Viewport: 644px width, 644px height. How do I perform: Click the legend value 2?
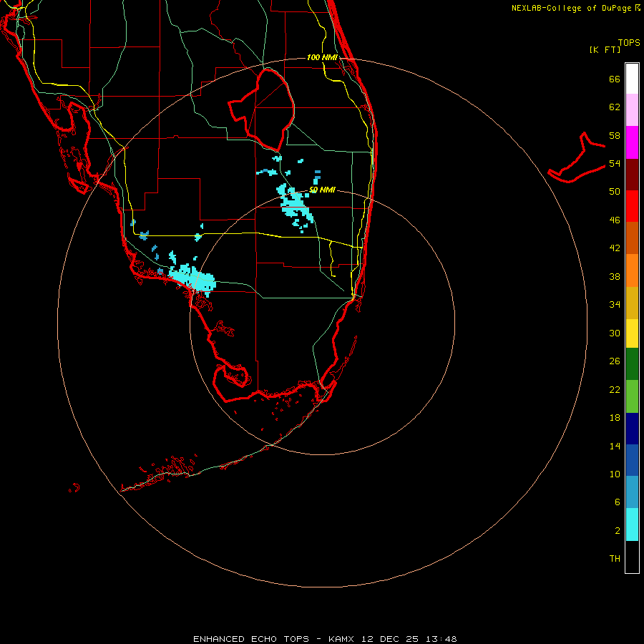click(x=617, y=531)
